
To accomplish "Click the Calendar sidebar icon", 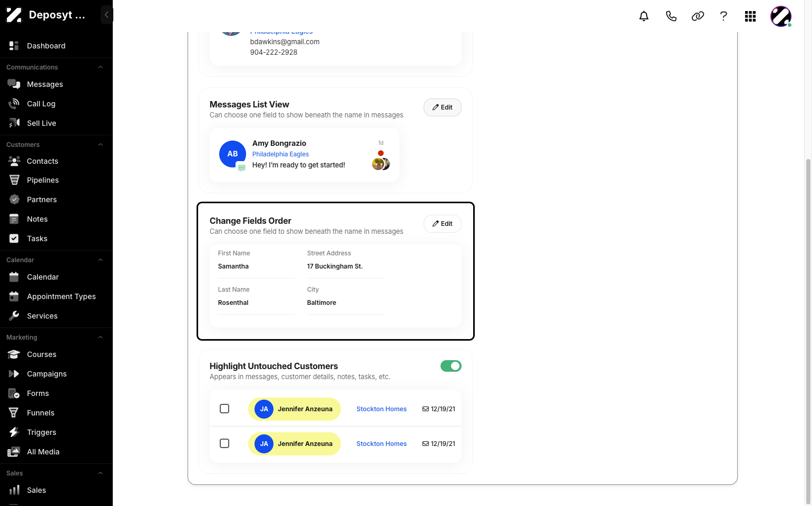I will (14, 277).
